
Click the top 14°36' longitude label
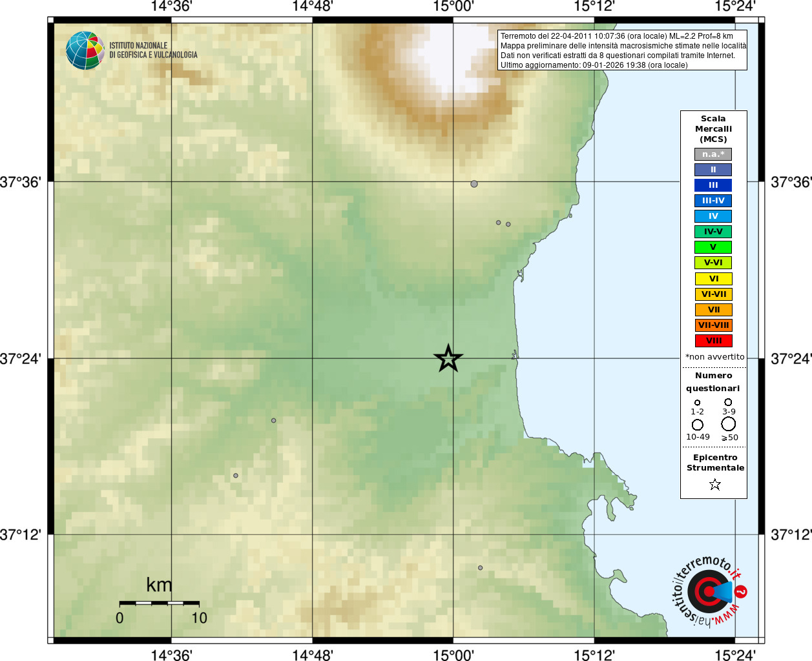pyautogui.click(x=171, y=6)
